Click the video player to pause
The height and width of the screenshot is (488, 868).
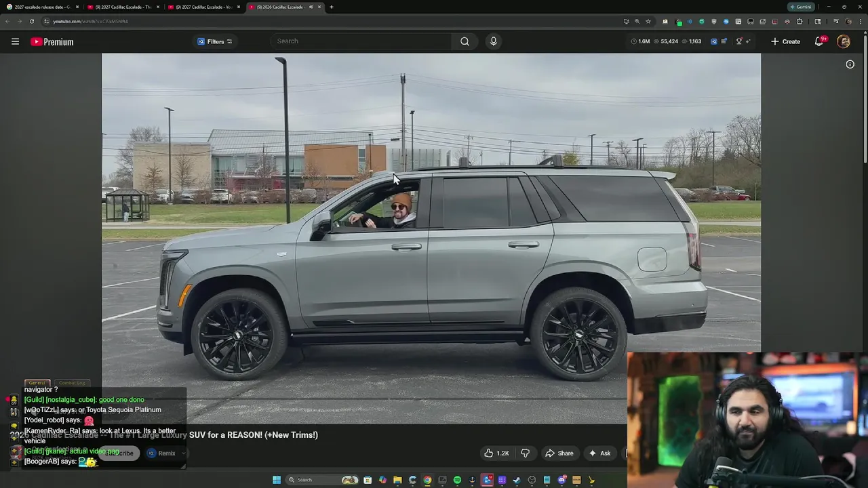pos(431,237)
